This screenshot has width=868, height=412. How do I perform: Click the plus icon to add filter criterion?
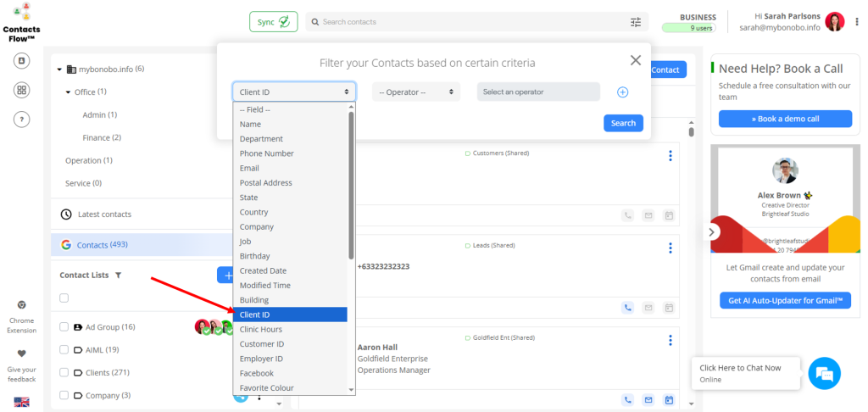coord(622,92)
